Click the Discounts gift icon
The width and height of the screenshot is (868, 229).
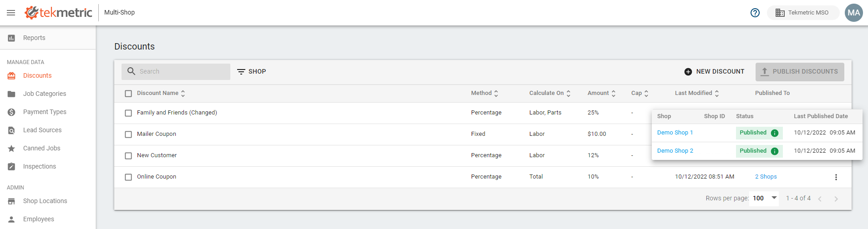coord(11,76)
